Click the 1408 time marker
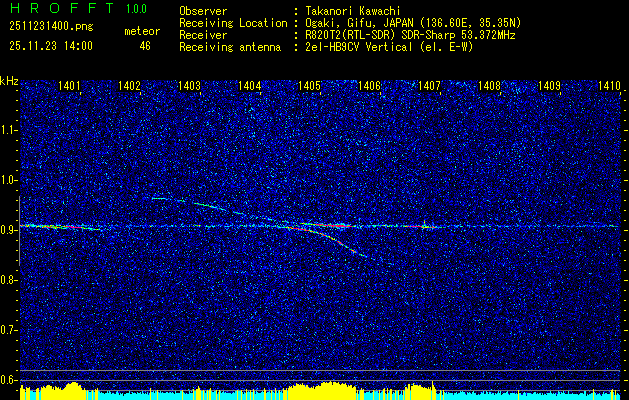 489,85
